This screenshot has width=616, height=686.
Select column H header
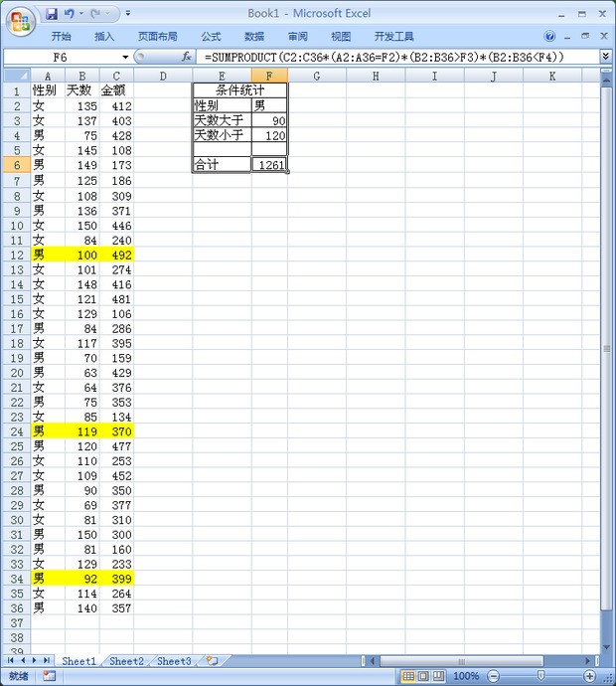click(x=376, y=76)
